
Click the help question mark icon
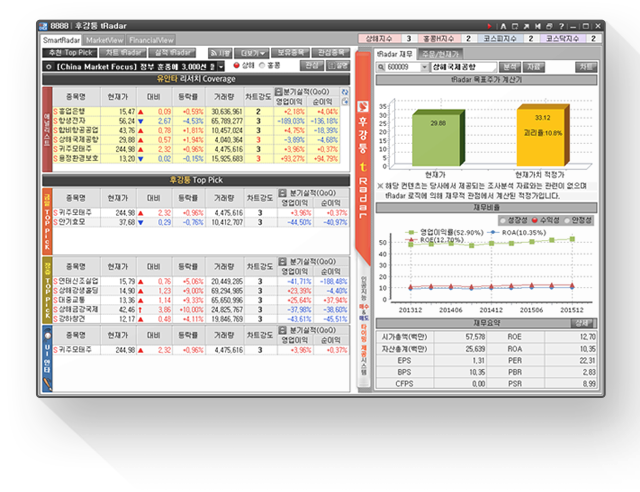562,26
